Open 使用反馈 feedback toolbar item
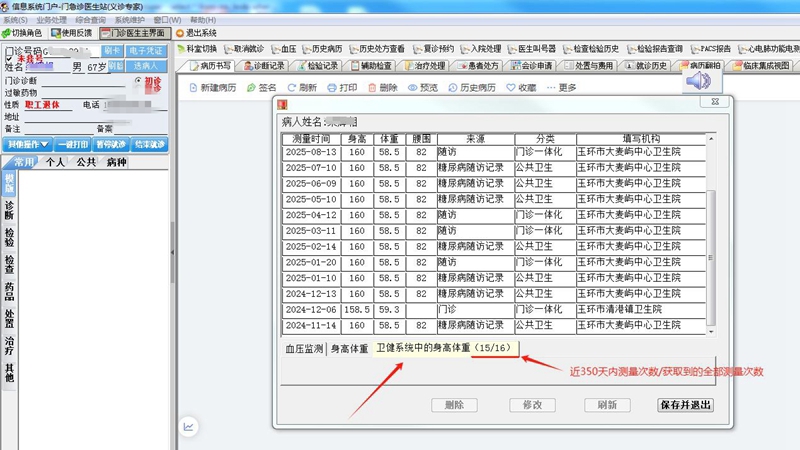This screenshot has height=450, width=800. 71,33
